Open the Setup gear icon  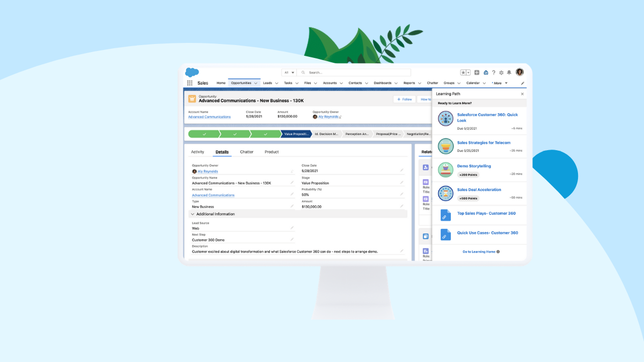(x=501, y=72)
